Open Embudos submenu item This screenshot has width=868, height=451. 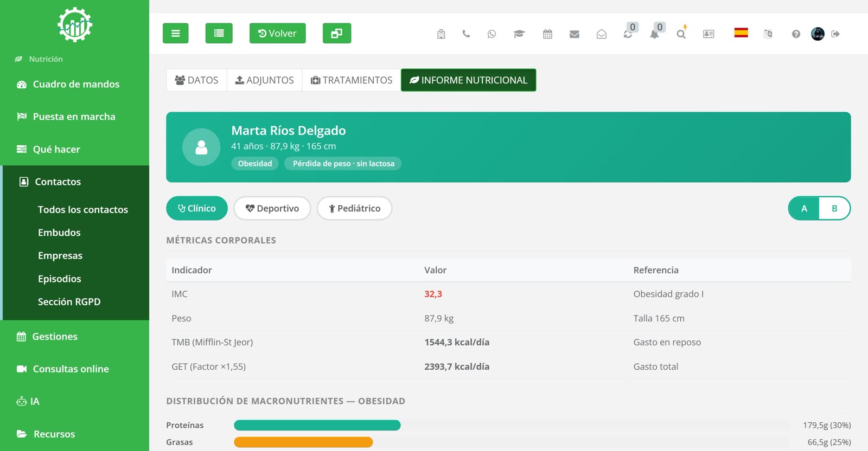click(x=59, y=233)
